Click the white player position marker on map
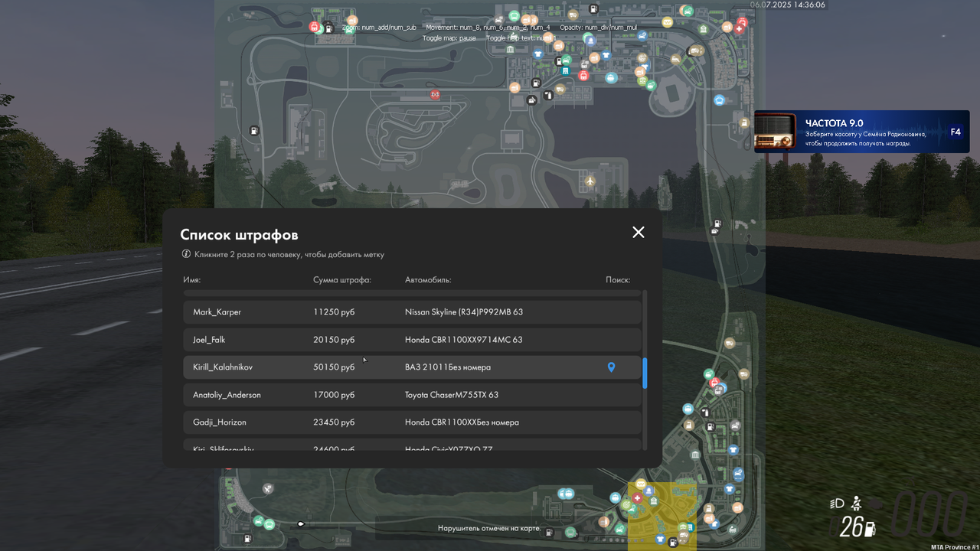This screenshot has width=980, height=551. coord(301,524)
